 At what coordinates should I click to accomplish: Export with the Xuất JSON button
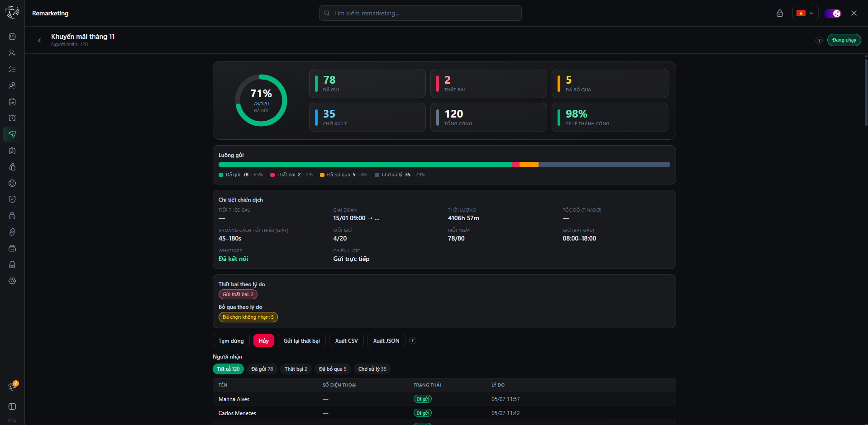point(386,341)
